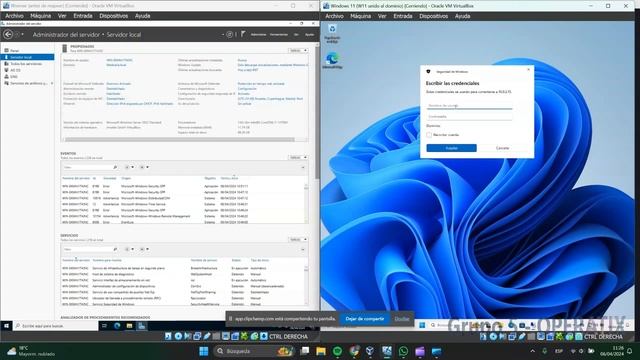The width and height of the screenshot is (640, 360).
Task: Launch Edge from server VM taskbar
Action: click(x=117, y=326)
